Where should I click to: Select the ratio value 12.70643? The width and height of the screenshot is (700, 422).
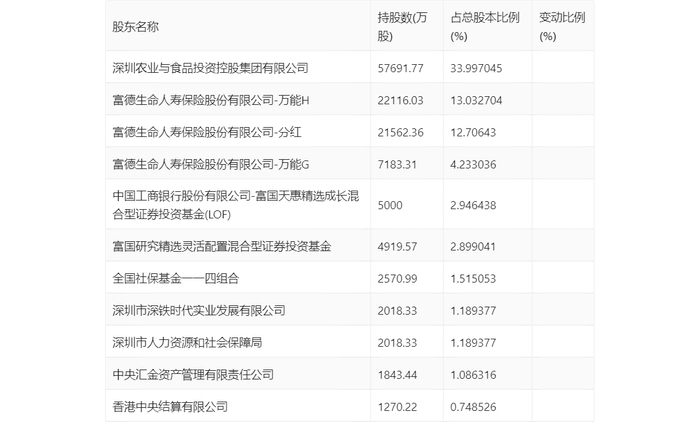pos(473,133)
